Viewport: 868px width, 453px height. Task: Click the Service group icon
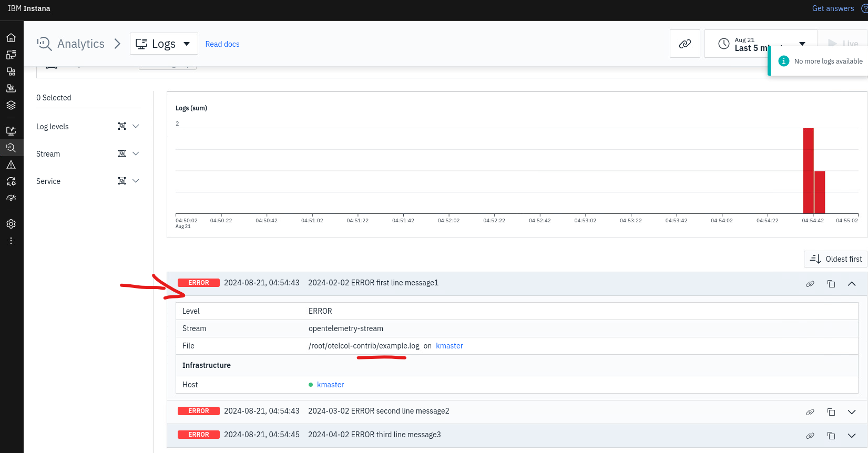(x=122, y=181)
